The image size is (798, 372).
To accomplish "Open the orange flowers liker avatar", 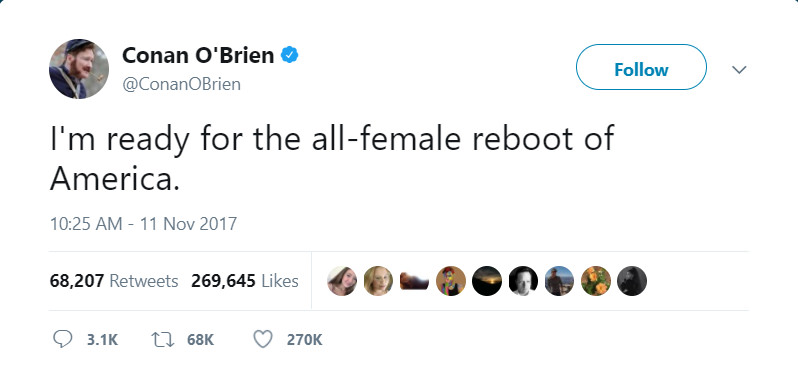I will [596, 281].
